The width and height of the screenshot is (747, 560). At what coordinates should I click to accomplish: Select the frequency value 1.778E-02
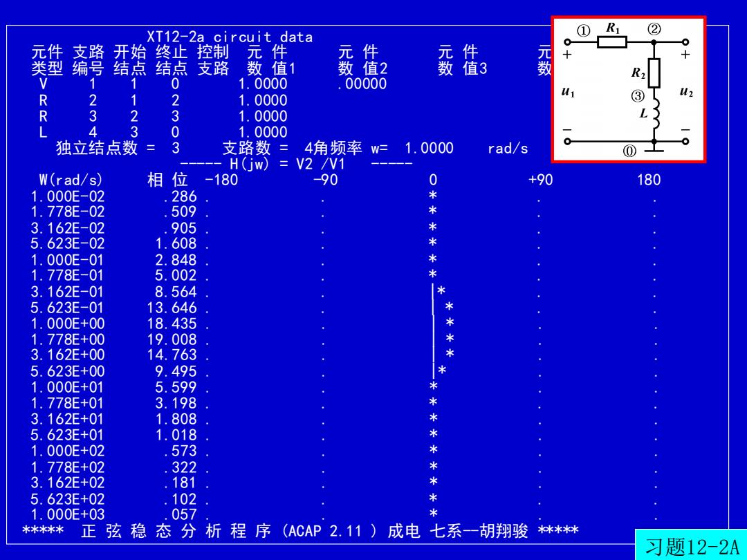pos(68,212)
